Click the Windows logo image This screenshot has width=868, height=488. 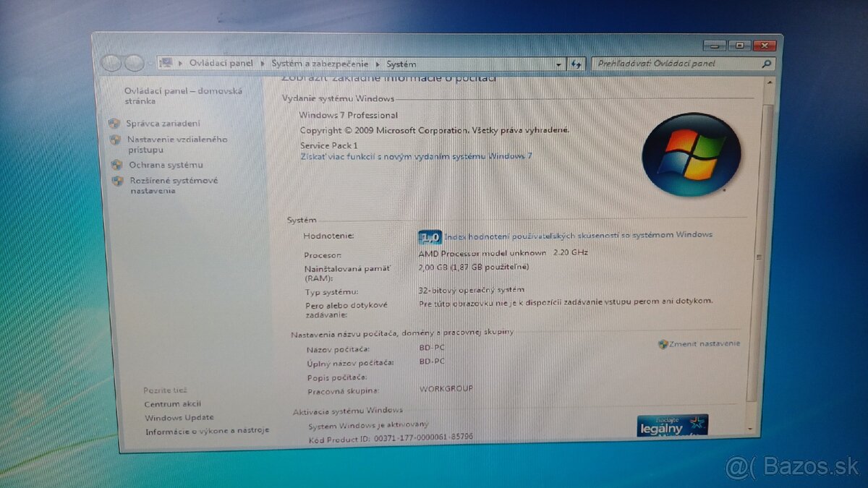(691, 154)
